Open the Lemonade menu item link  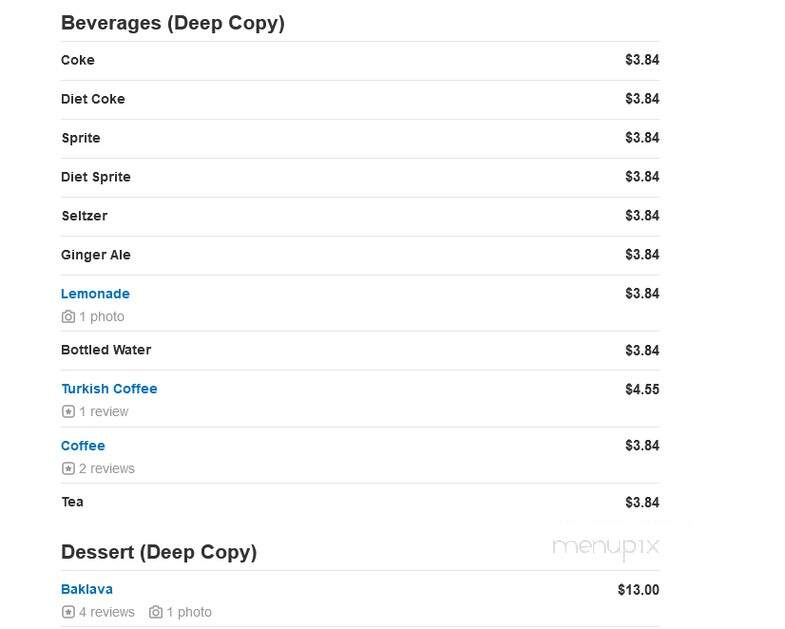click(x=95, y=293)
